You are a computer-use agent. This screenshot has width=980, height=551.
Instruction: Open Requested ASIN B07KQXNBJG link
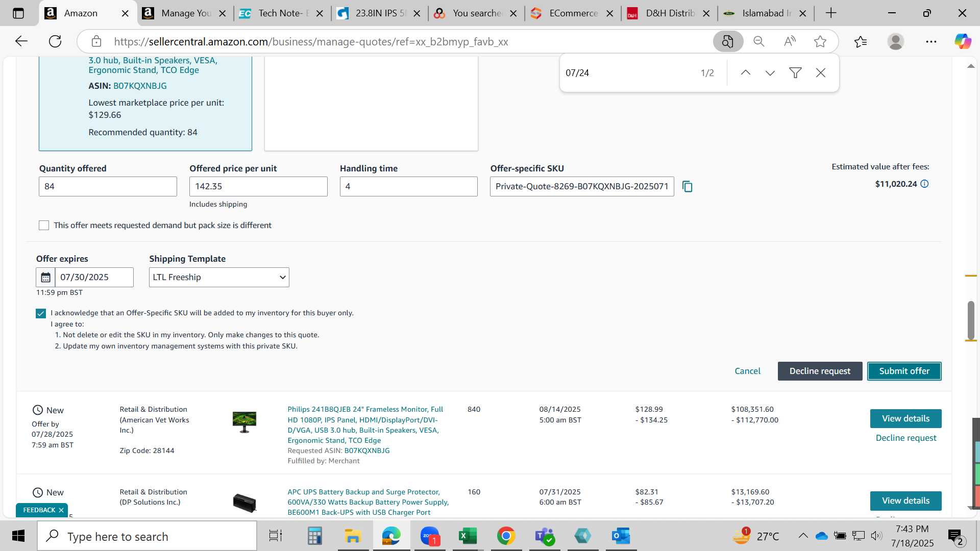coord(367,451)
